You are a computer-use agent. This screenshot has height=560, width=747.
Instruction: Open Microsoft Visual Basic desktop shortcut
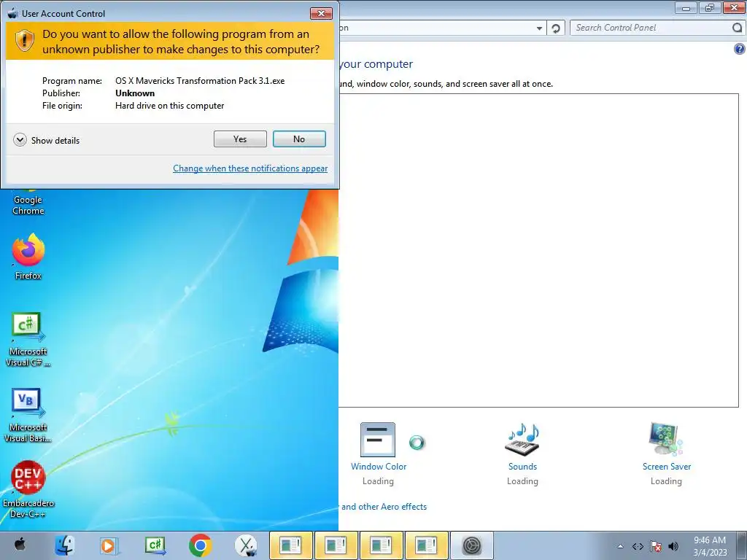[x=28, y=415]
